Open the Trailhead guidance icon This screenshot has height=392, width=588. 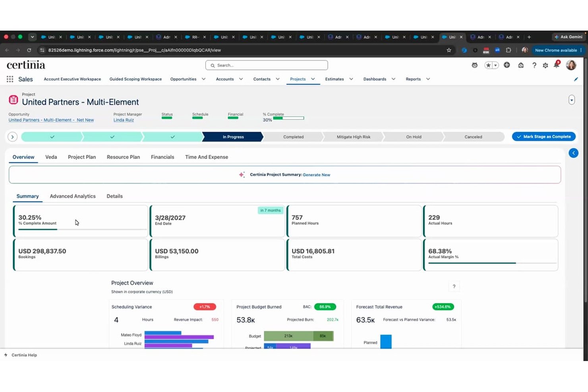click(x=521, y=65)
